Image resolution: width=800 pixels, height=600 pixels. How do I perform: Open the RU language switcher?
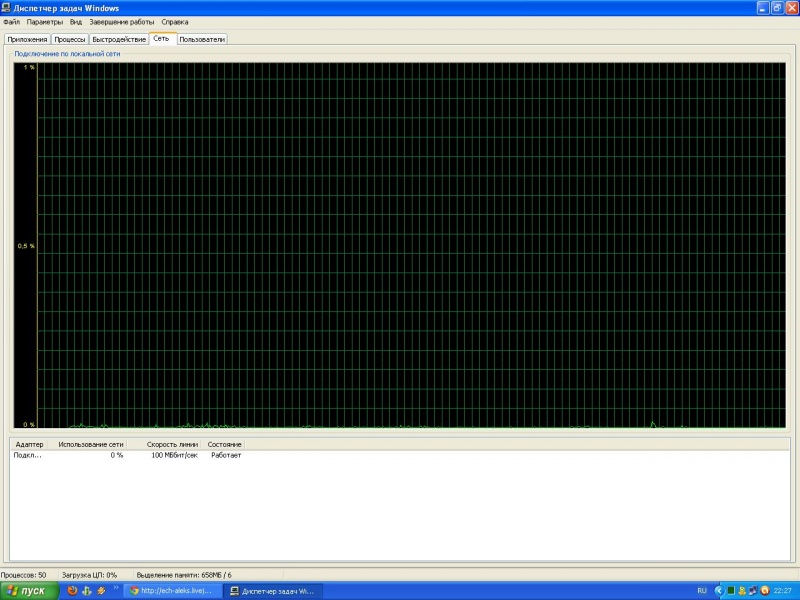[x=702, y=591]
